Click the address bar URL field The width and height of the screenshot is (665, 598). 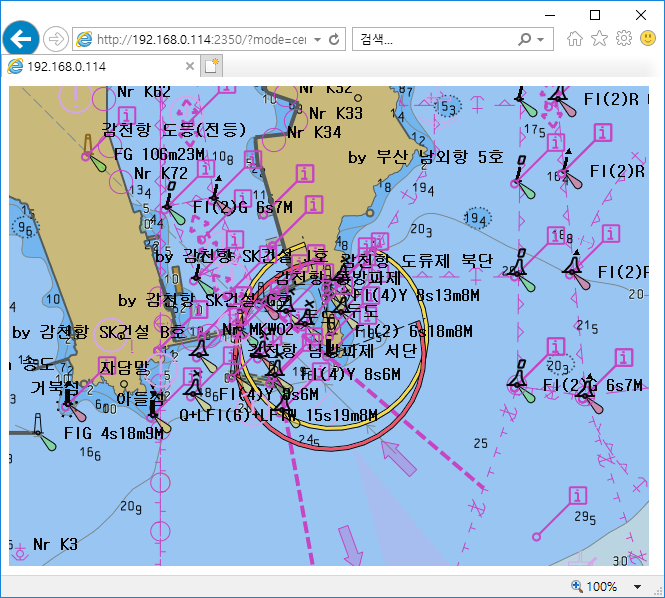[200, 40]
